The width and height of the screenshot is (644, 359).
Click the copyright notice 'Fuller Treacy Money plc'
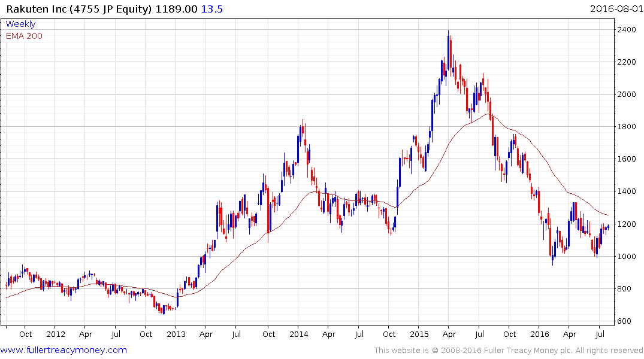coord(528,351)
